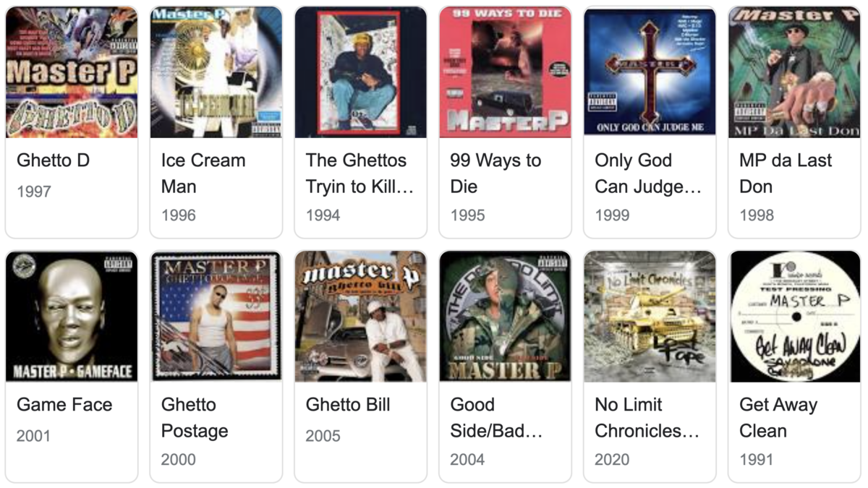
Task: Follow the 99 Ways to Die title link
Action: [x=495, y=174]
